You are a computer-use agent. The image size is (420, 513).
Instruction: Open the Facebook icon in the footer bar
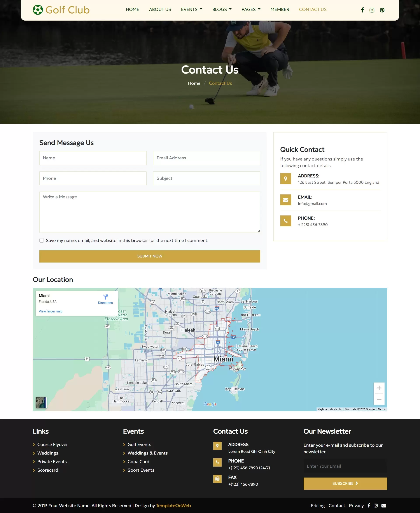(369, 506)
